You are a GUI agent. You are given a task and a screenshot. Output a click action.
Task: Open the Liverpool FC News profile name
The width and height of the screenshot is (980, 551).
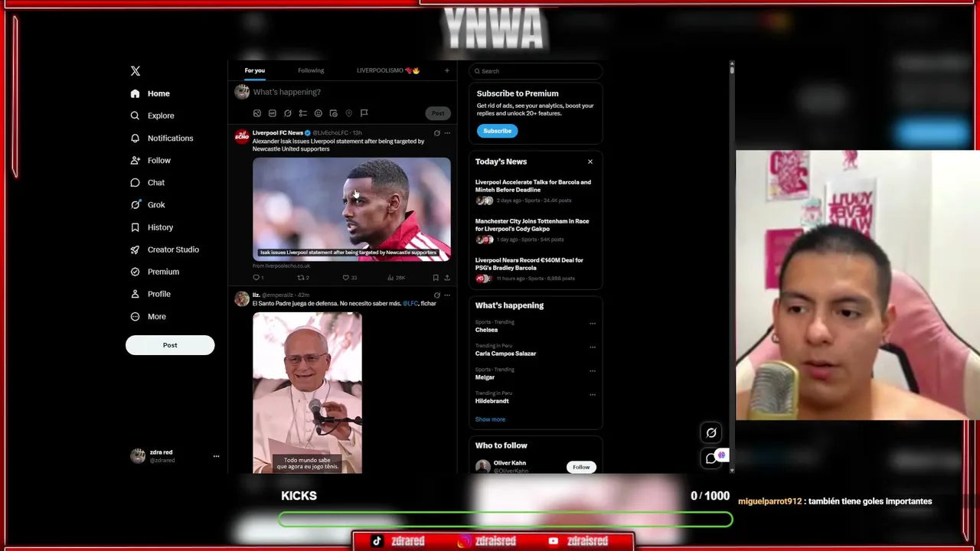tap(278, 133)
